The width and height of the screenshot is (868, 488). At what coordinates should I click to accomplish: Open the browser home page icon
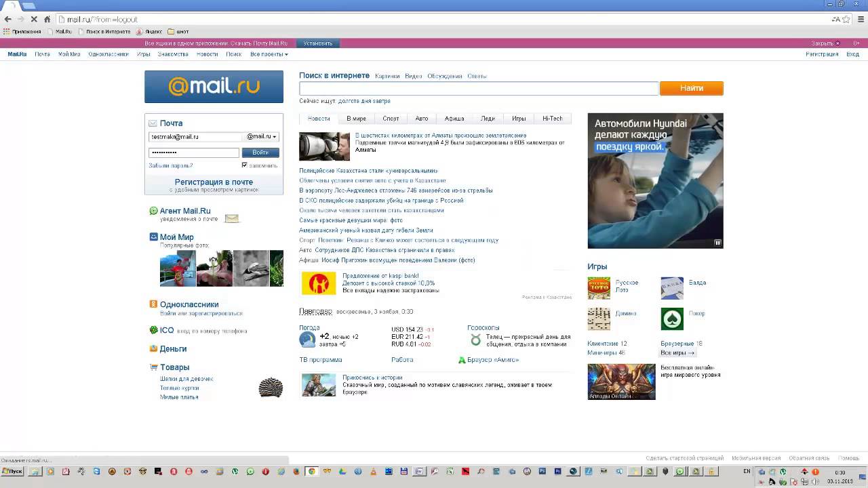pyautogui.click(x=47, y=19)
